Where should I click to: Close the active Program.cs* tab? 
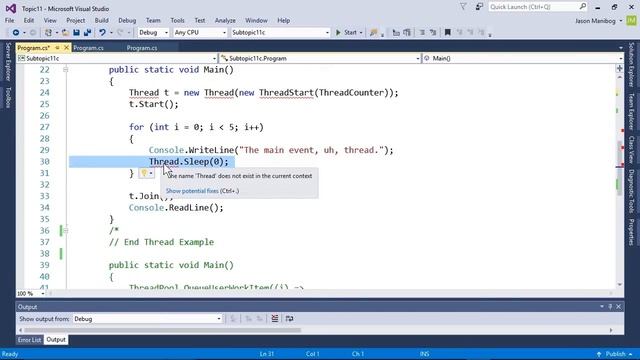[66, 48]
